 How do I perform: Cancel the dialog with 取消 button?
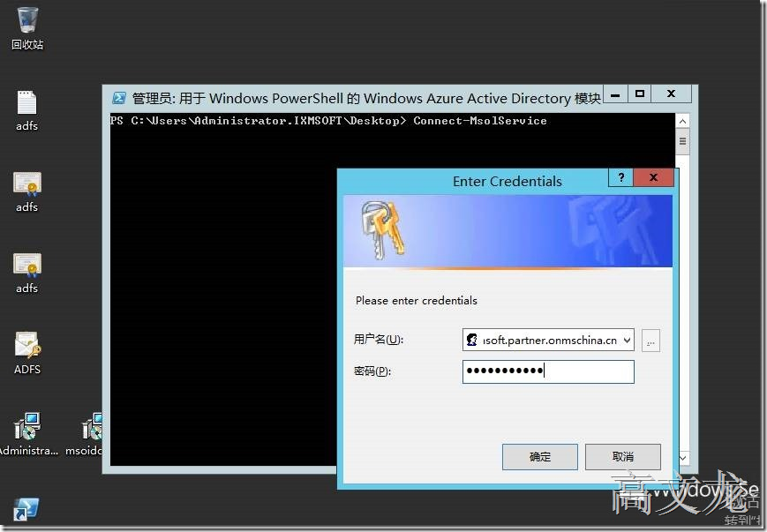623,457
